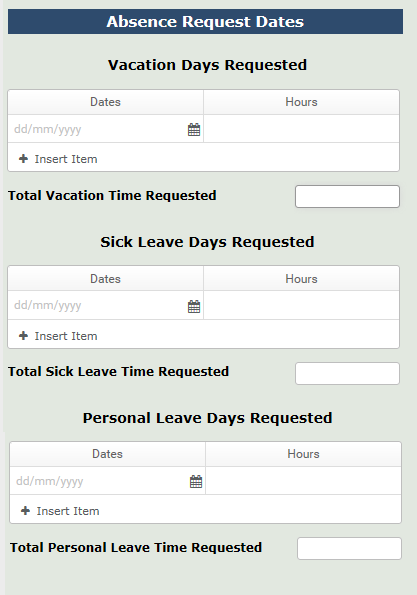This screenshot has width=417, height=595.
Task: Select the Total Sick Leave Time Requested box
Action: (347, 373)
